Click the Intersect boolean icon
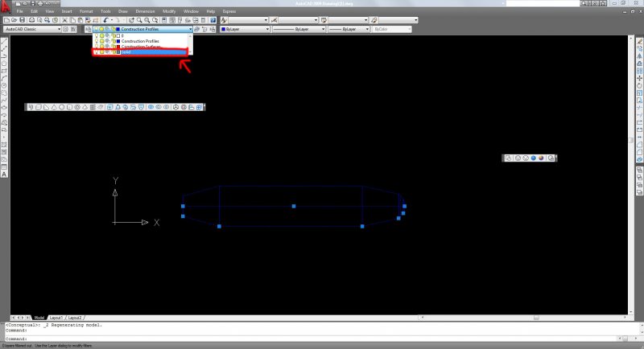 coord(167,107)
